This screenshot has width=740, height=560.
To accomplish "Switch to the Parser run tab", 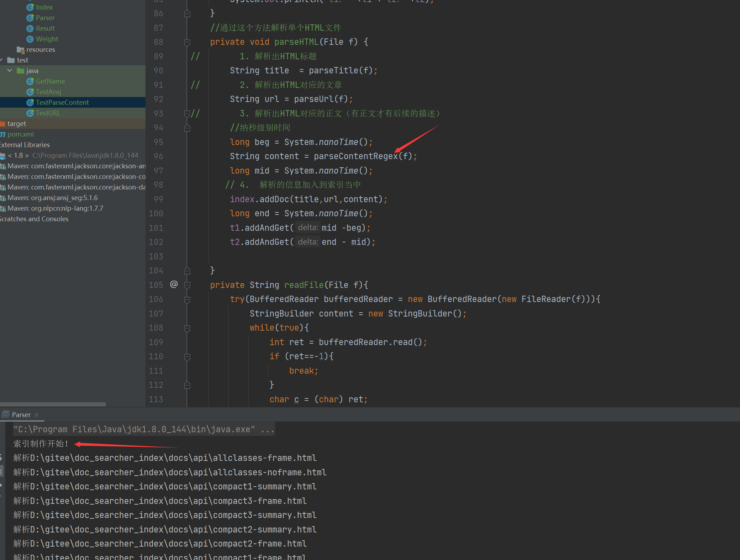I will (21, 415).
